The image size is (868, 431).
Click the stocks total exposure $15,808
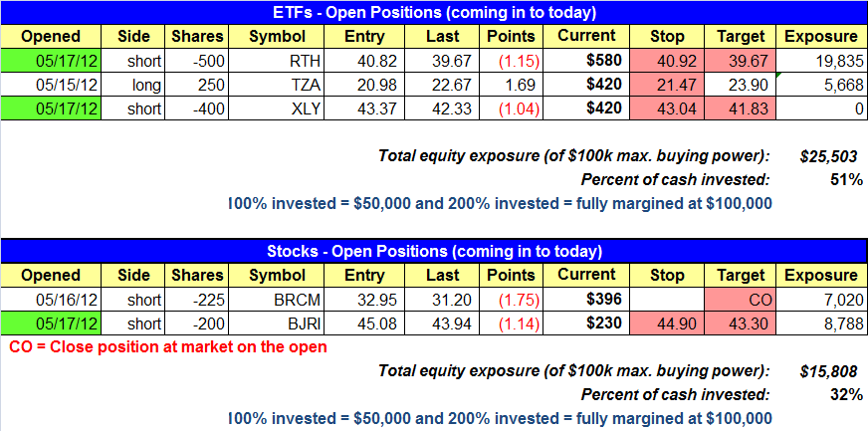831,371
